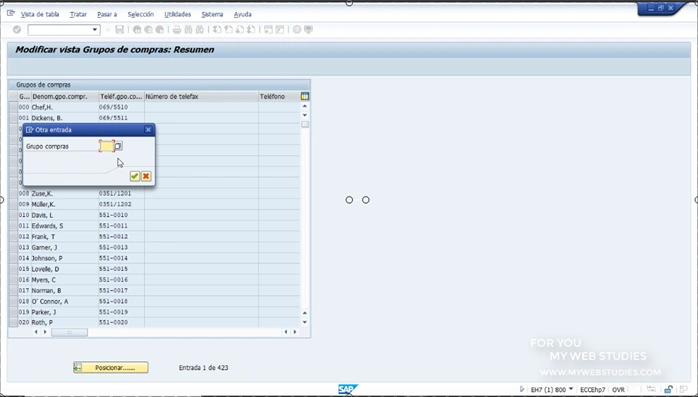This screenshot has width=698, height=397.
Task: Click the ECCEhp7 status bar entry
Action: [x=592, y=389]
